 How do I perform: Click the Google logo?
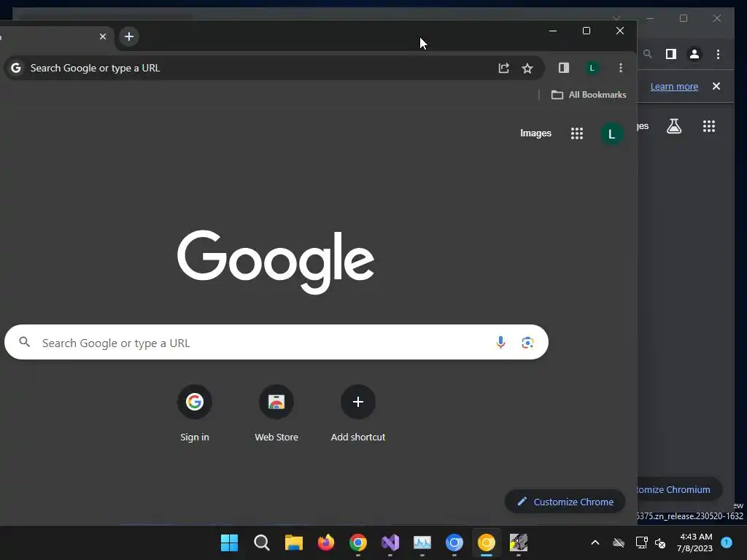click(276, 262)
